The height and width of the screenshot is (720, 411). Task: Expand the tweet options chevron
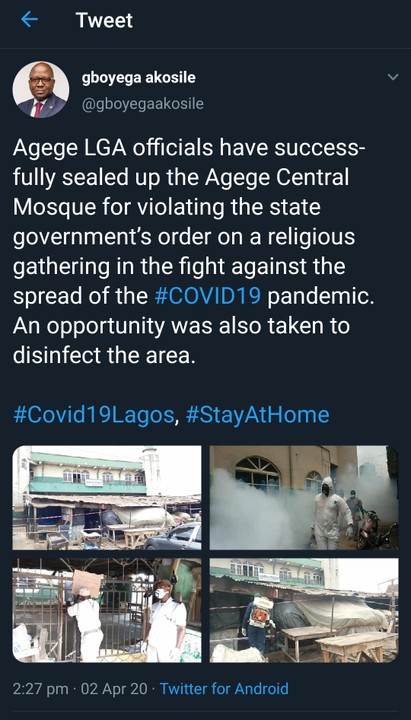[393, 77]
